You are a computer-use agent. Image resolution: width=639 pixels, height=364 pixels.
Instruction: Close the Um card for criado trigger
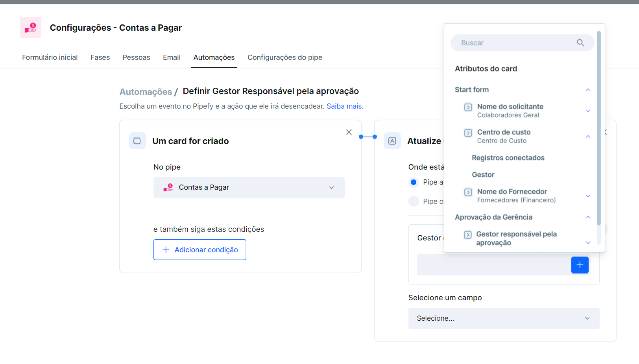[349, 132]
